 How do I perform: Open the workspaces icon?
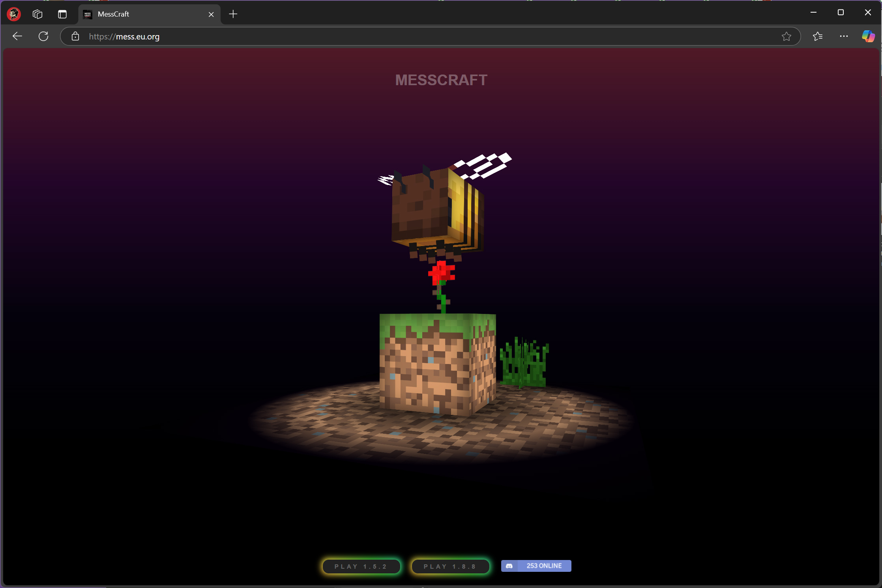[x=37, y=14]
